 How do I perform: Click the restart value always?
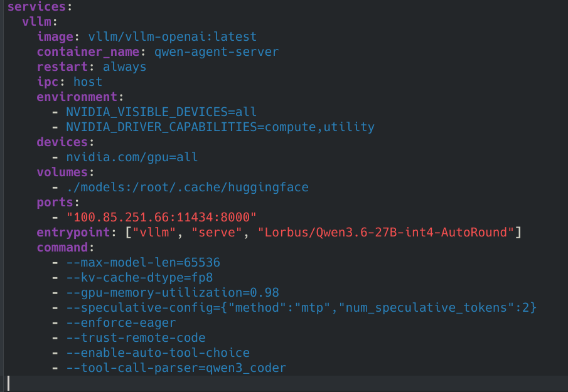pyautogui.click(x=125, y=67)
